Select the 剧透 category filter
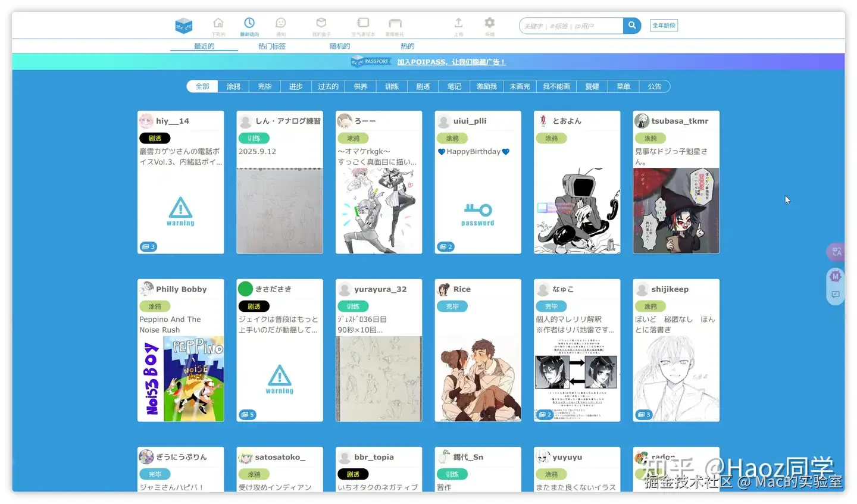The image size is (857, 504). (423, 86)
